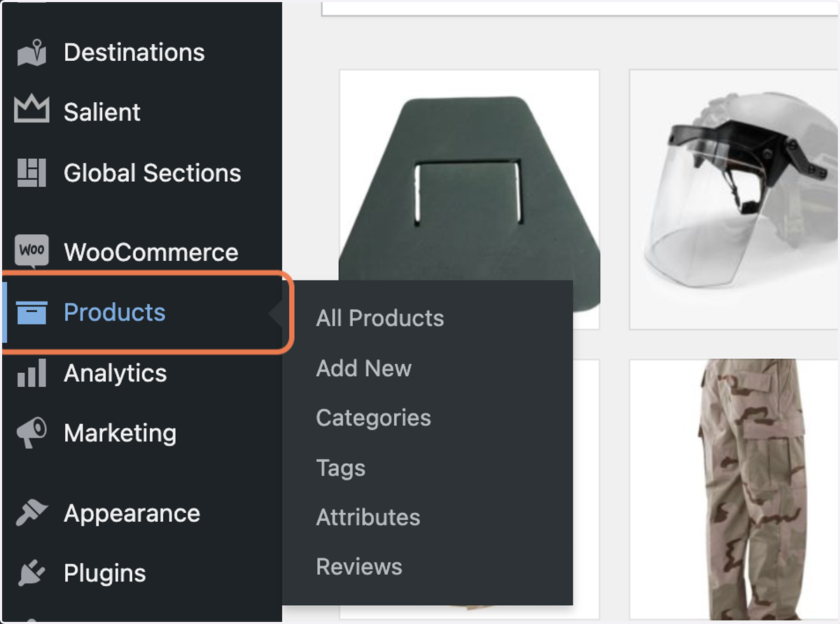This screenshot has width=840, height=624.
Task: Open Reviews in Products submenu
Action: point(359,567)
